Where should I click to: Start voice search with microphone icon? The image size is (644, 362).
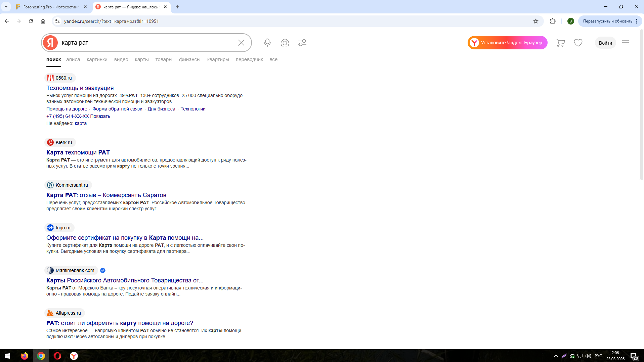pyautogui.click(x=267, y=43)
